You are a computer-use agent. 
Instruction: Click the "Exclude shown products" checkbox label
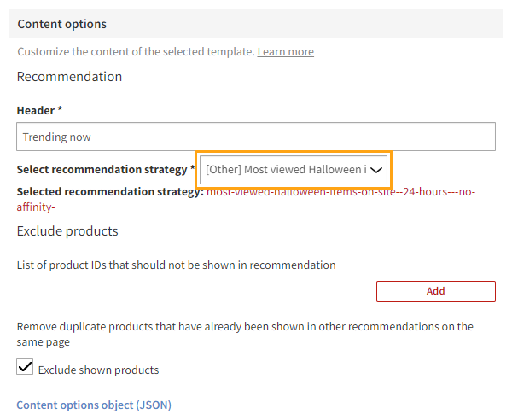(98, 370)
